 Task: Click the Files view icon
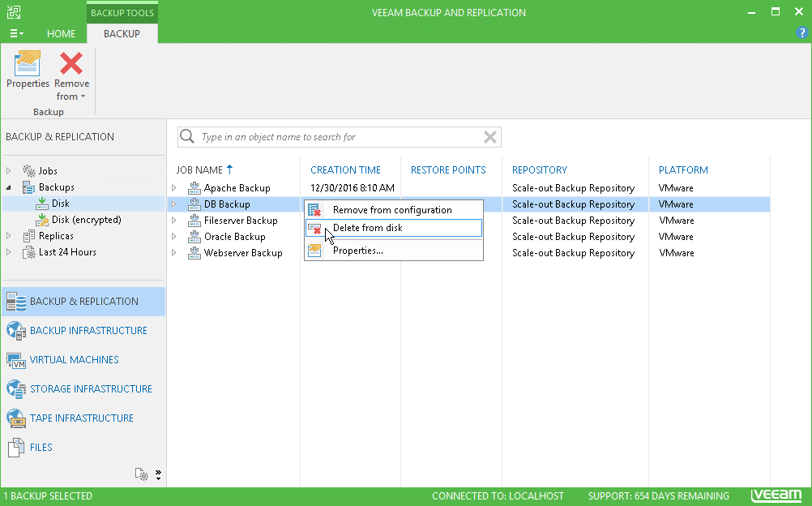16,448
